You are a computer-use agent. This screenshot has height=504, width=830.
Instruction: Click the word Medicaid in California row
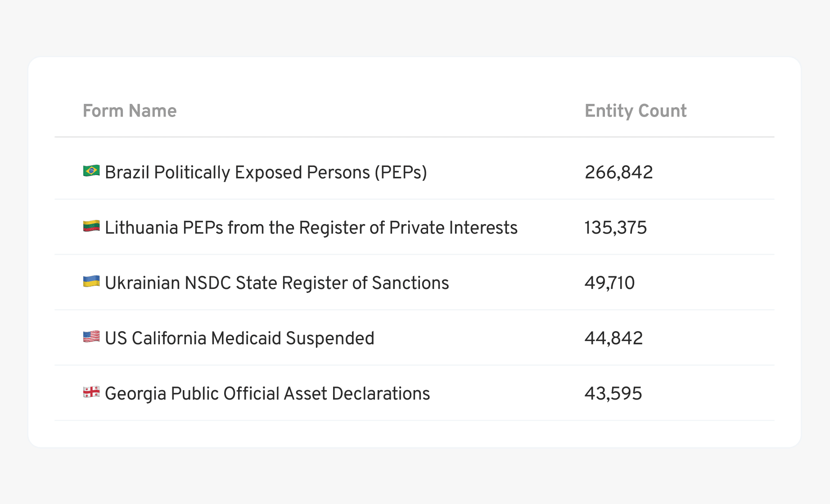point(246,338)
